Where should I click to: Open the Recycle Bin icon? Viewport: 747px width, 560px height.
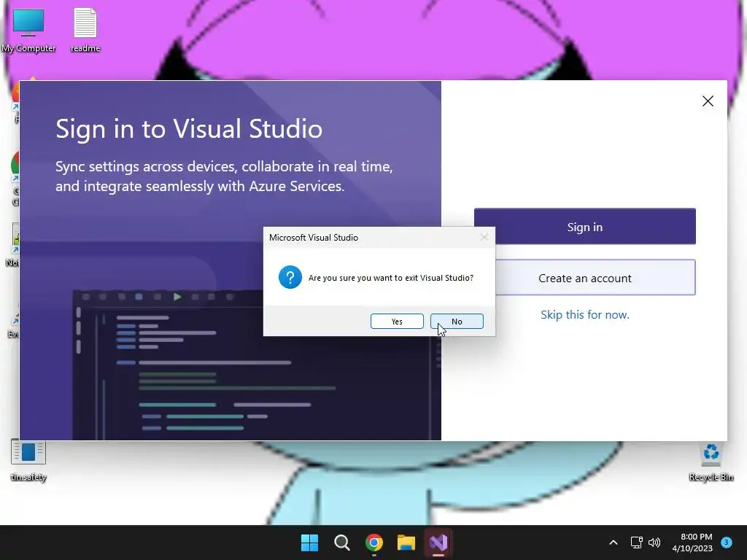tap(711, 461)
